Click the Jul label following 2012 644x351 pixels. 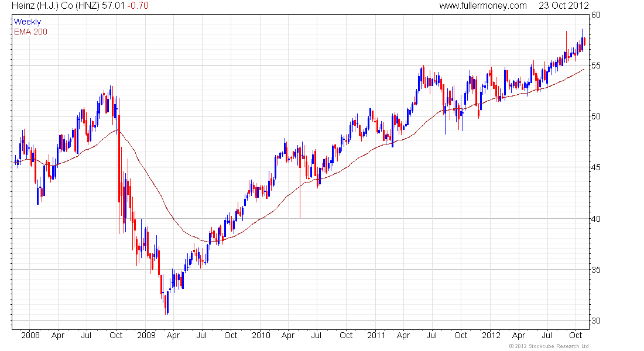pos(547,335)
